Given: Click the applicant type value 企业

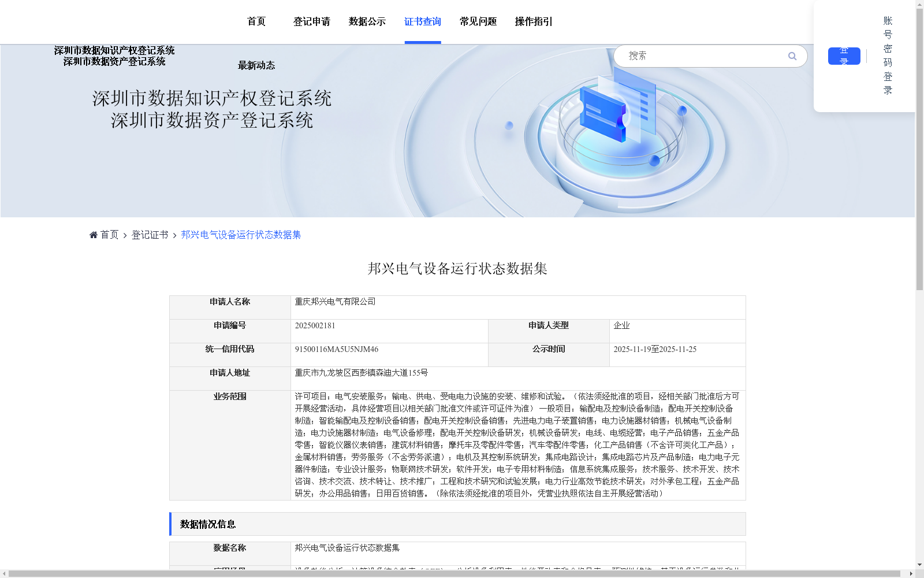Looking at the screenshot, I should [621, 325].
